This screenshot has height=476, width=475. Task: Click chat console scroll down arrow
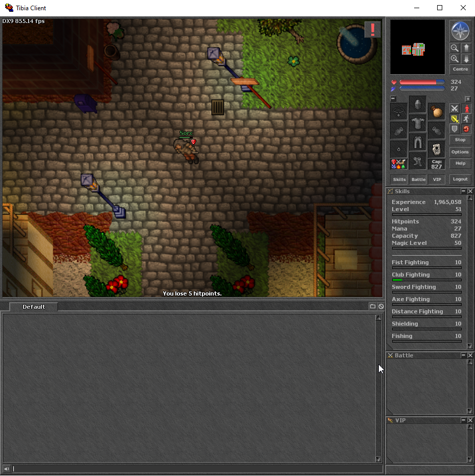click(378, 459)
